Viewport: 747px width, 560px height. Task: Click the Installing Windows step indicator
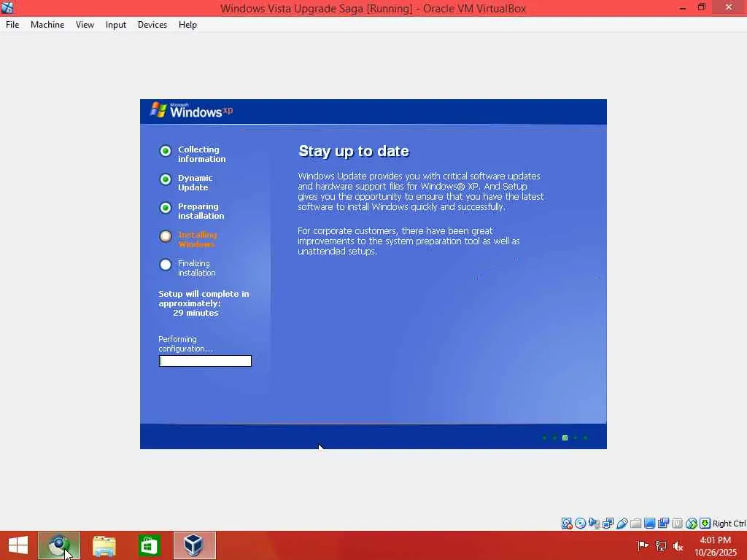click(x=166, y=236)
